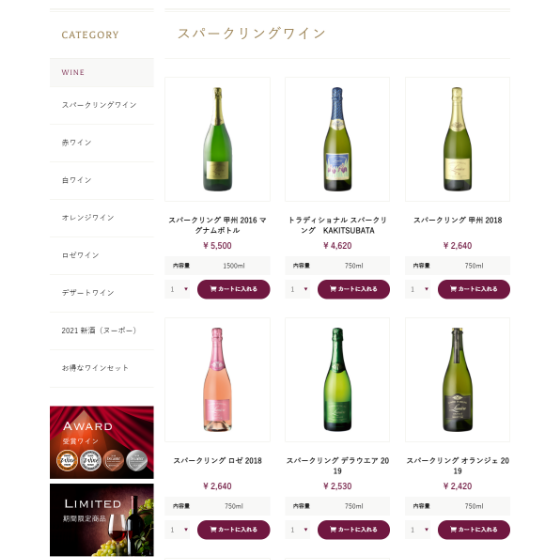View the blue-capped KAKITSUBATA bottle image
The image size is (560, 560).
tap(338, 139)
